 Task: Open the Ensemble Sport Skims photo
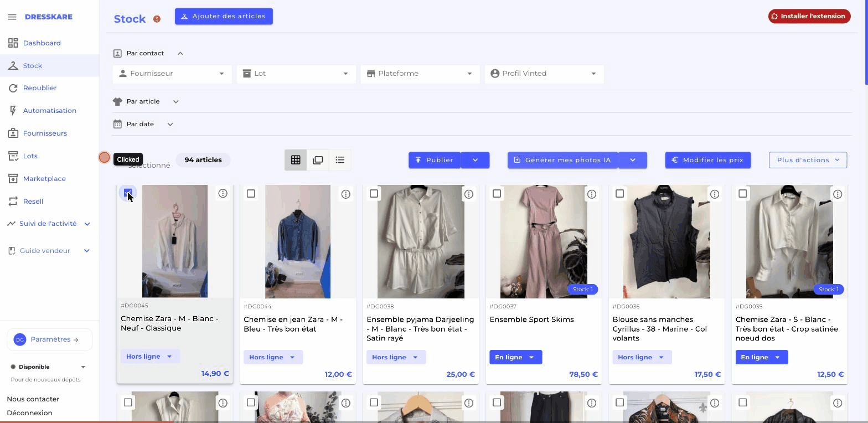pyautogui.click(x=544, y=241)
